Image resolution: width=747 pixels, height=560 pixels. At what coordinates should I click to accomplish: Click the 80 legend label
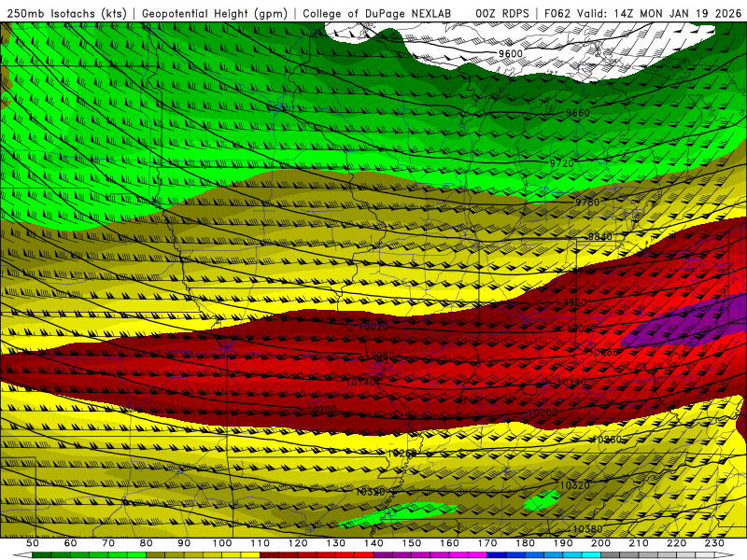click(146, 543)
